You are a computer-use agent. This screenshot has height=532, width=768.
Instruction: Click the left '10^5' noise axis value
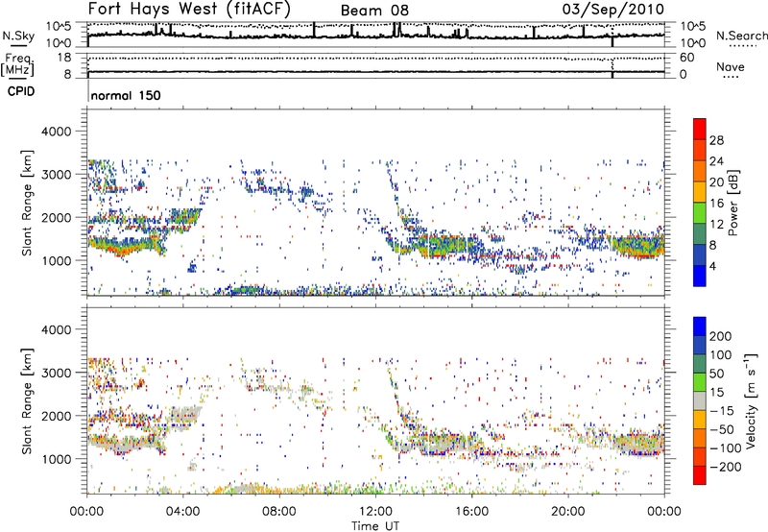tap(59, 26)
